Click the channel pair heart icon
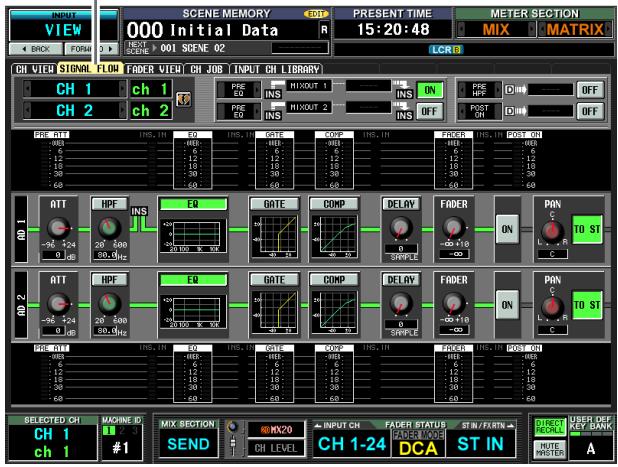618x467 pixels. tap(184, 100)
